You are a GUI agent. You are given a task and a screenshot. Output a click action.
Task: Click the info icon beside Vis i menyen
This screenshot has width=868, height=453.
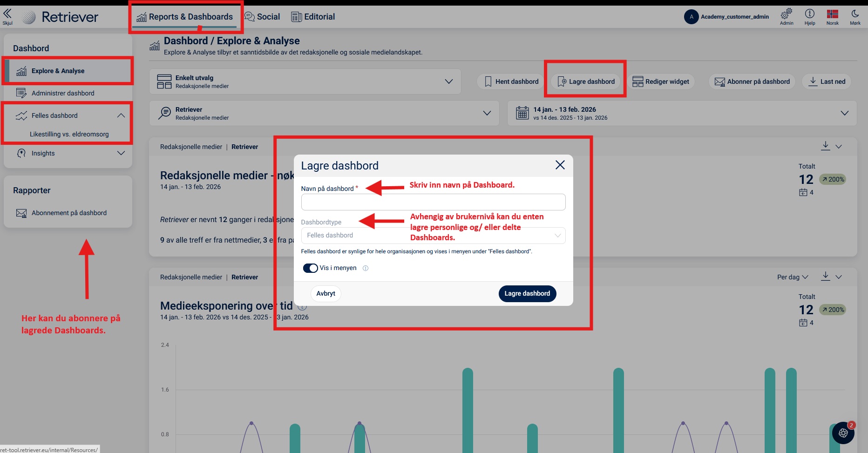point(366,268)
